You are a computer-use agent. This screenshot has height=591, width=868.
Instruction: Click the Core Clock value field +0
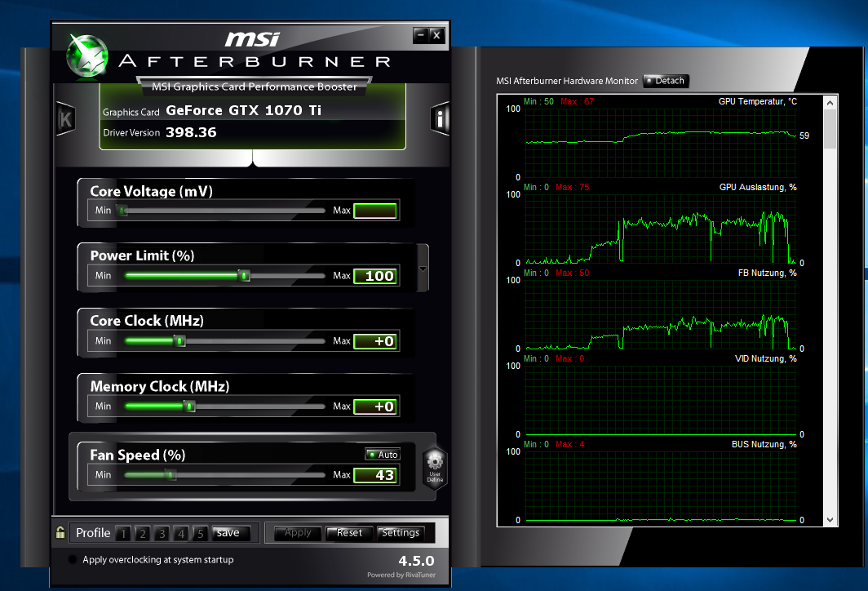[x=375, y=341]
